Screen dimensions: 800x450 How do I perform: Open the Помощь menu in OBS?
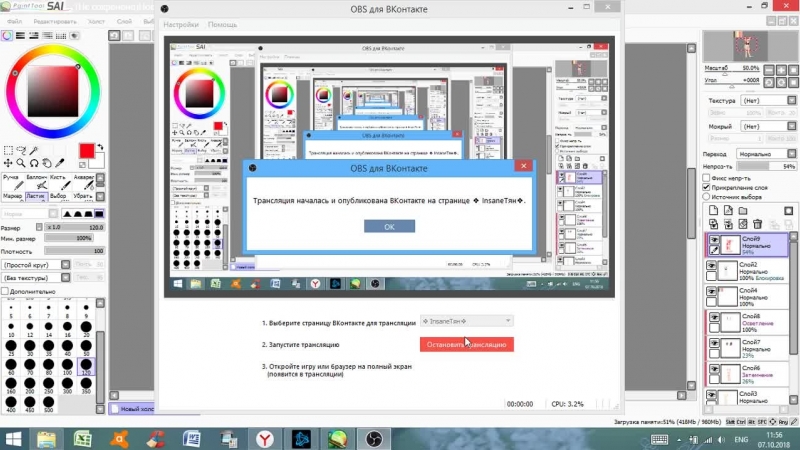222,24
